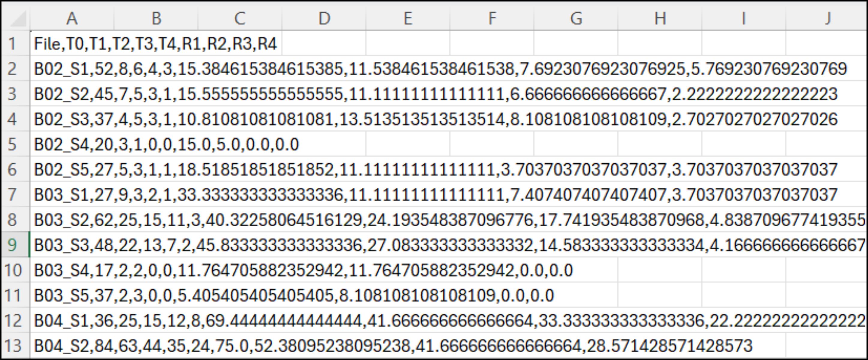Image resolution: width=868 pixels, height=360 pixels.
Task: Click empty cell F1
Action: (492, 44)
